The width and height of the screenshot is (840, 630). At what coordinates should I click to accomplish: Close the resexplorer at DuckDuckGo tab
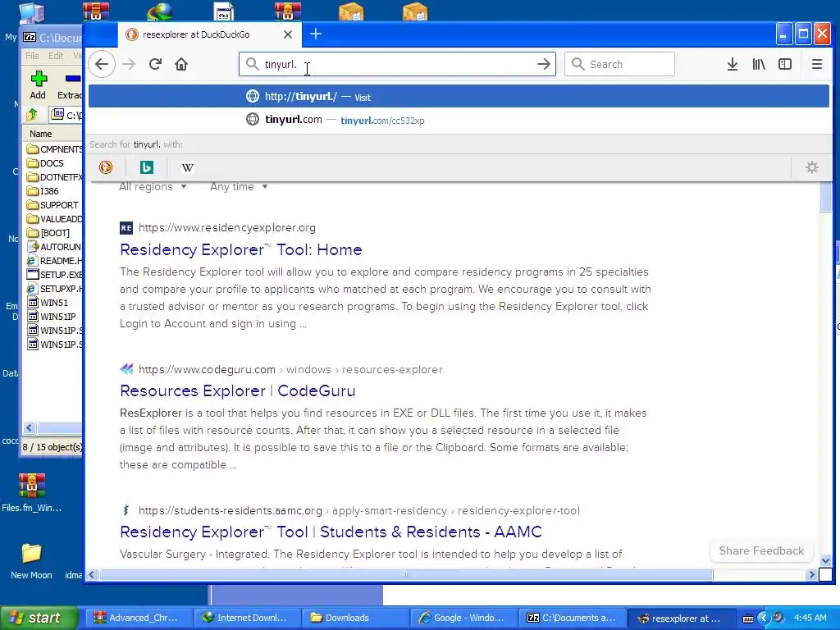[x=288, y=34]
